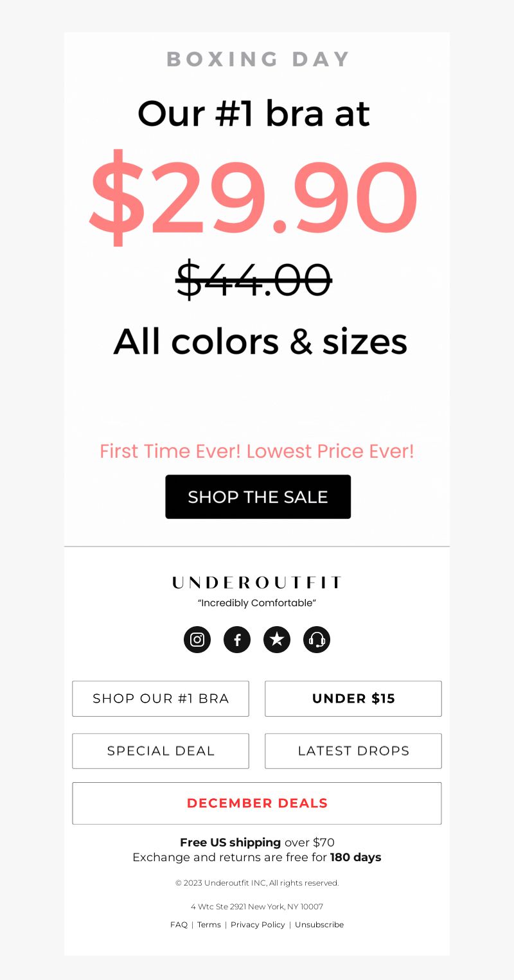
Task: Open the FAQ footer link
Action: (179, 925)
